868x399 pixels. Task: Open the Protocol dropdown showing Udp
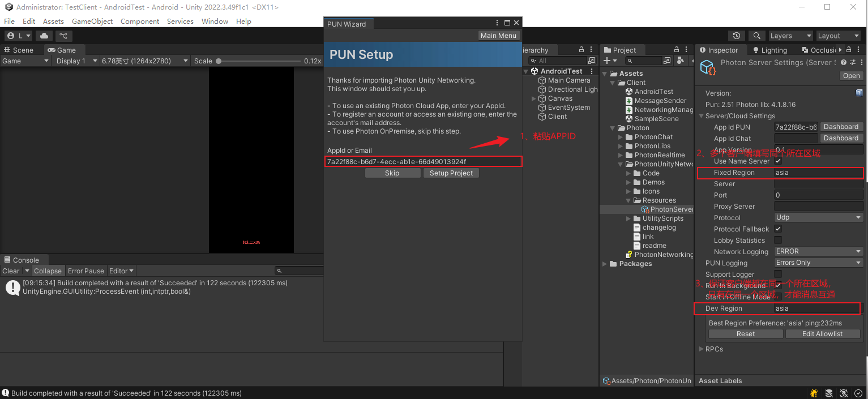click(x=818, y=217)
